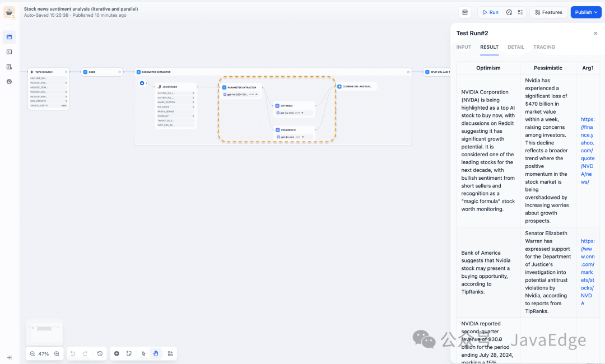The height and width of the screenshot is (364, 605).
Task: View run history clock icon
Action: point(509,12)
